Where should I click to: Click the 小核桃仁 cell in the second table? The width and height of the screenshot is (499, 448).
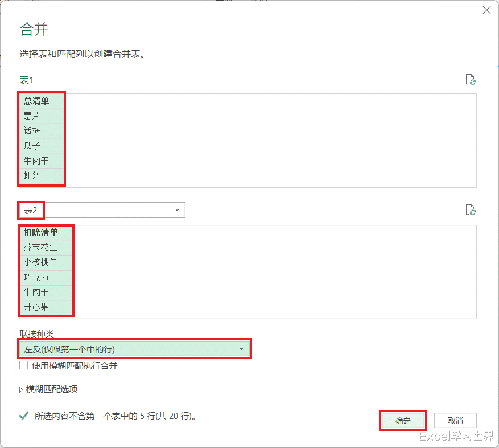click(40, 262)
